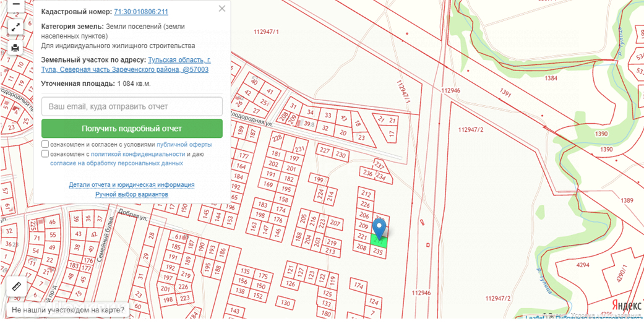Open 'Ручной выбор вариантов' options
This screenshot has width=644, height=334.
tap(132, 194)
